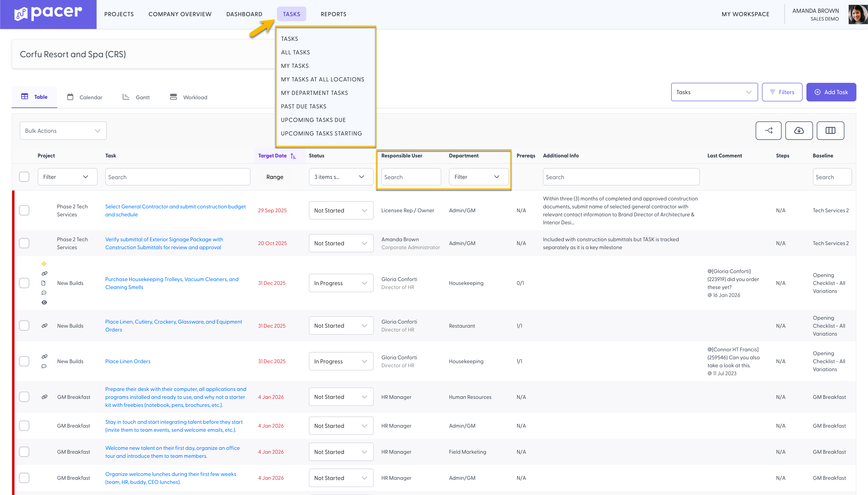This screenshot has height=495, width=868.
Task: Check the Place Linen Orders row
Action: [24, 361]
